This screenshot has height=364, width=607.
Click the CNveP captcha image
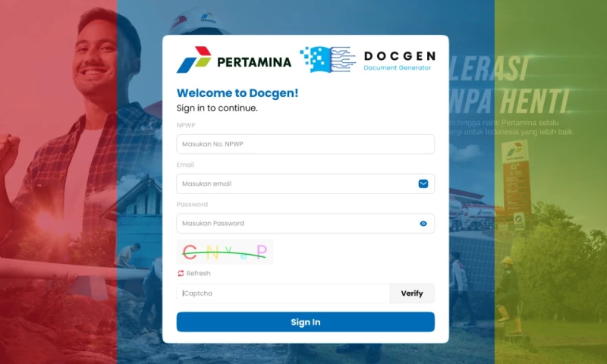pos(225,252)
